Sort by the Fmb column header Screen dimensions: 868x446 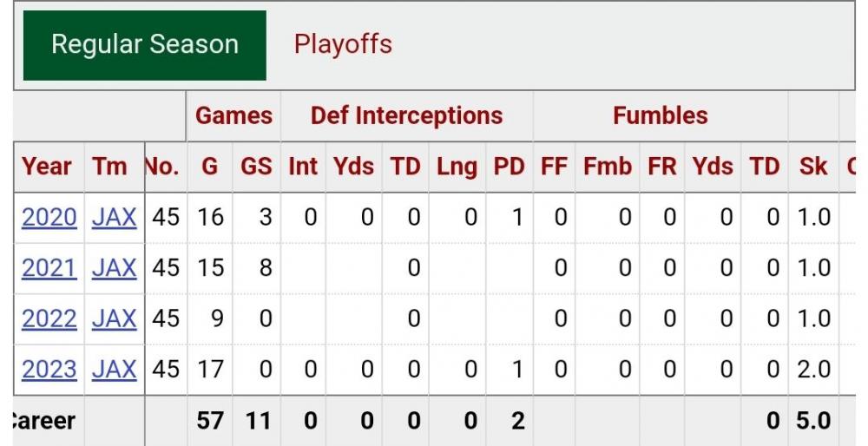[608, 166]
